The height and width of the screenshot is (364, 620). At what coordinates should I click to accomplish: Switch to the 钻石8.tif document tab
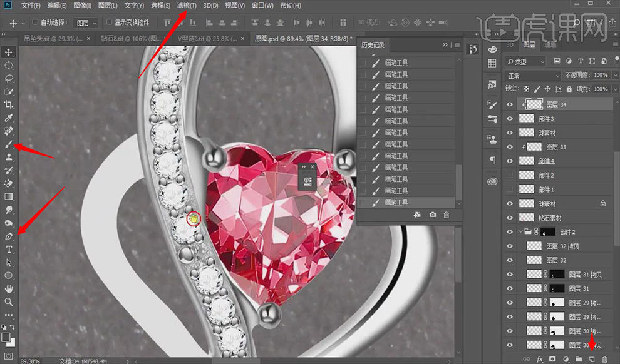coord(120,38)
